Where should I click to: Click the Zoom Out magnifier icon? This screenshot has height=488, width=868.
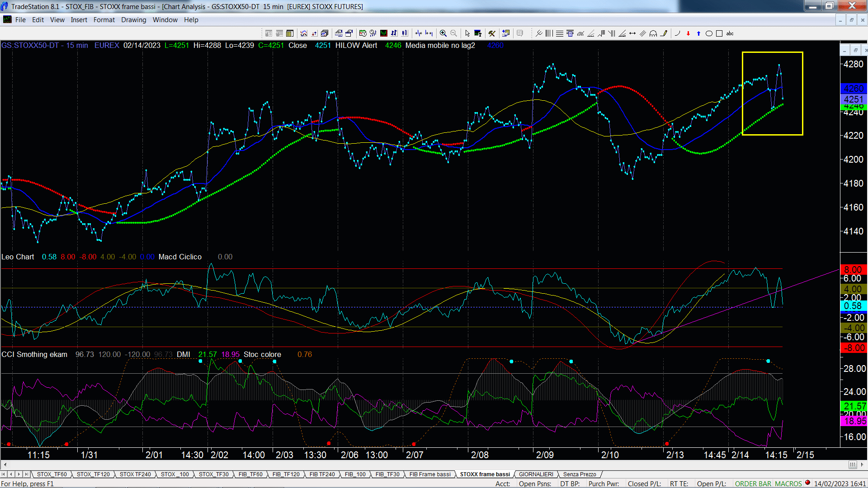(x=453, y=33)
